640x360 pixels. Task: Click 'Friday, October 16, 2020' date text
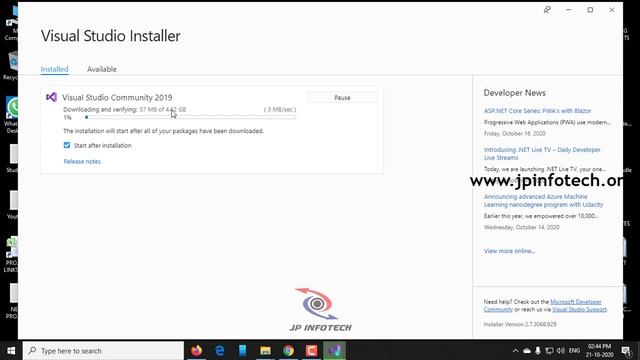pos(515,133)
